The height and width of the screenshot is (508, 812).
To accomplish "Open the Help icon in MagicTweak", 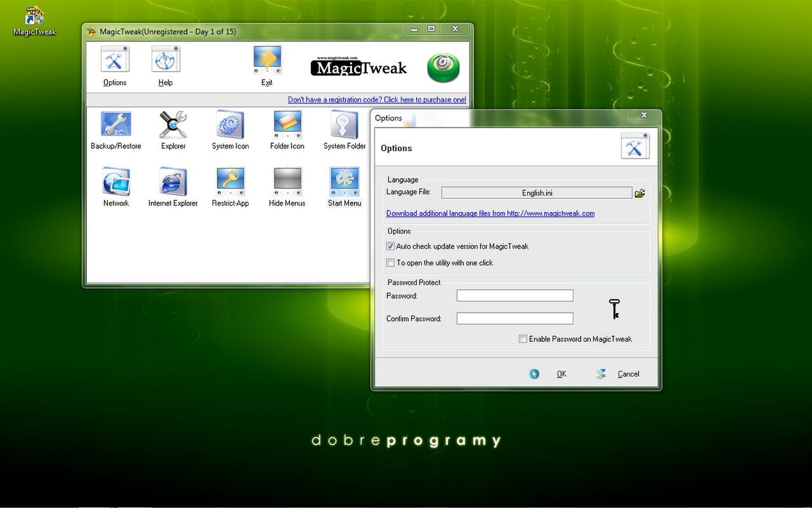I will tap(166, 65).
